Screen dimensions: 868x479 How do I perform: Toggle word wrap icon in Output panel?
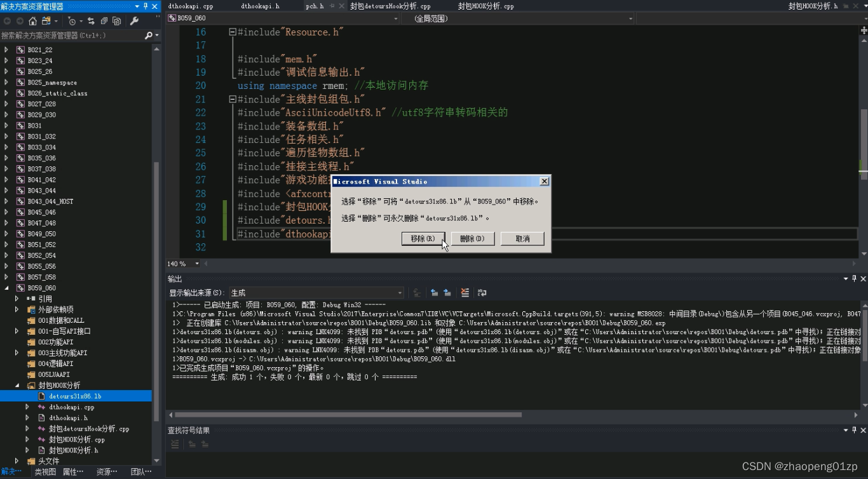pyautogui.click(x=482, y=293)
